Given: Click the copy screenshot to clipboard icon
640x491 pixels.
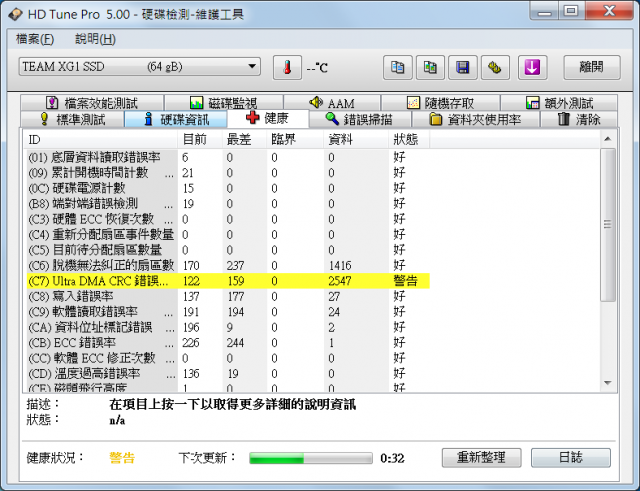Looking at the screenshot, I should (430, 67).
